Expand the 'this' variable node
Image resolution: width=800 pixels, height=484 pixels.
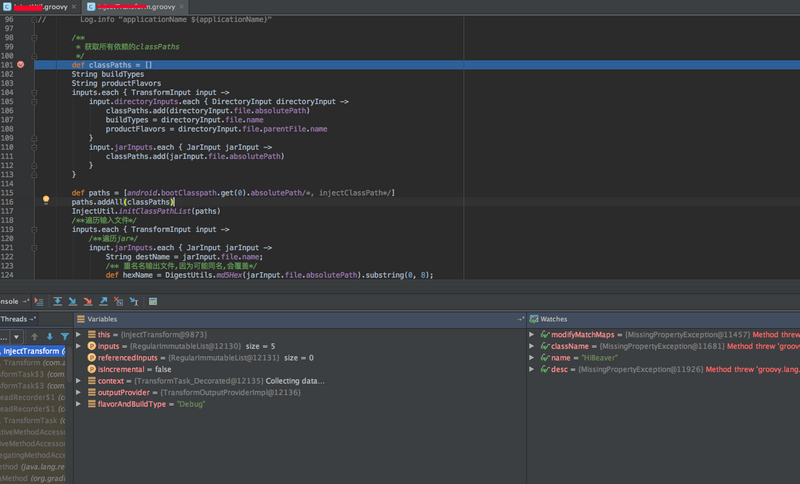tap(79, 335)
